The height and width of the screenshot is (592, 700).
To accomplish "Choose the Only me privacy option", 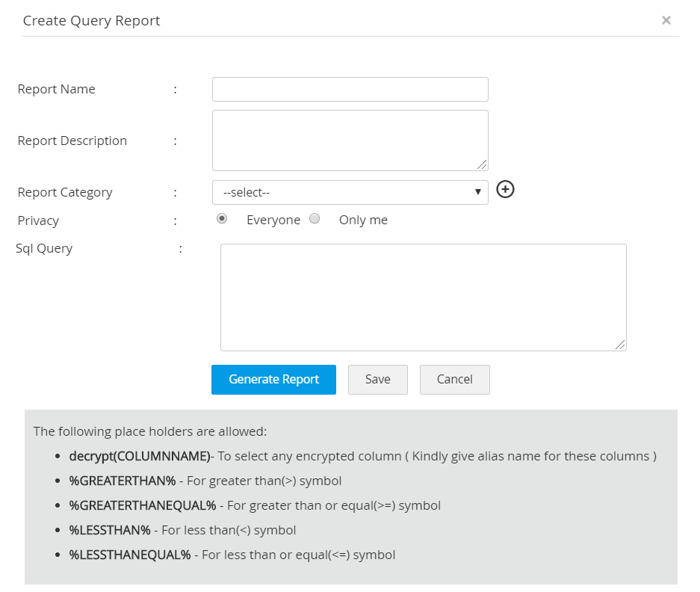I will [x=315, y=219].
